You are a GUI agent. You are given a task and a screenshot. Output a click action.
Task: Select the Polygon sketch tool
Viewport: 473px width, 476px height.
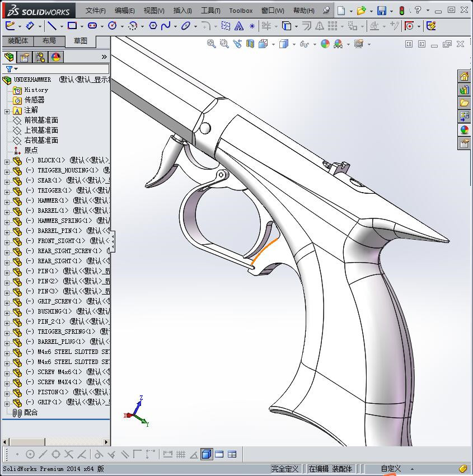(153, 26)
